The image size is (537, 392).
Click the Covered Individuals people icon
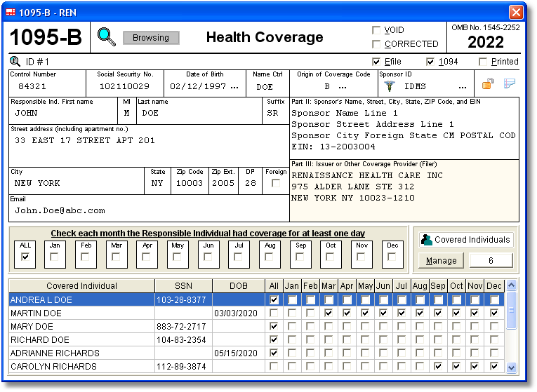click(x=426, y=240)
